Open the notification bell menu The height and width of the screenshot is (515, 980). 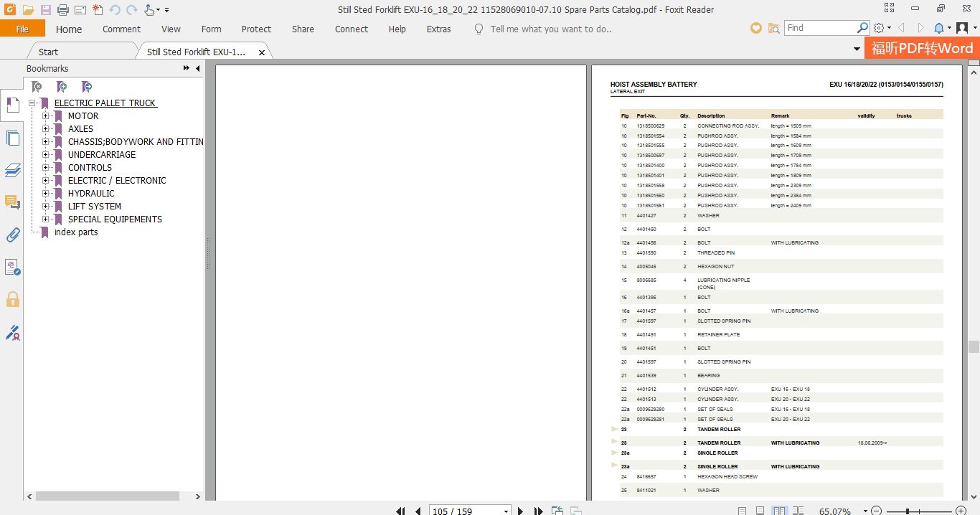[941, 28]
